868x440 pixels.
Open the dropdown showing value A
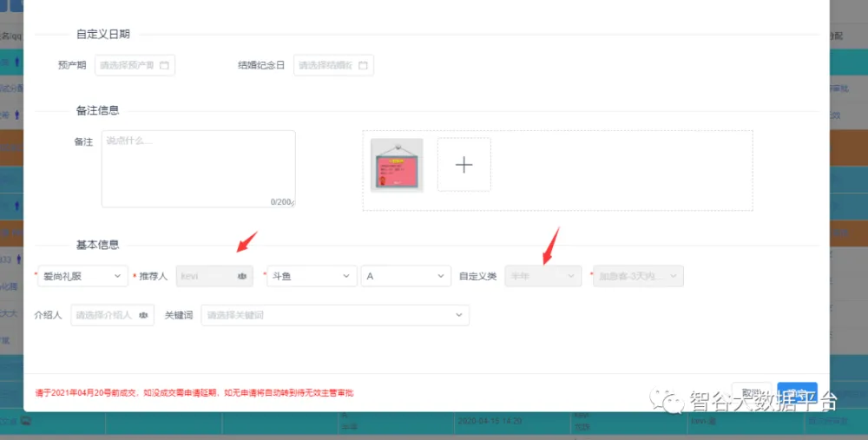(x=405, y=276)
